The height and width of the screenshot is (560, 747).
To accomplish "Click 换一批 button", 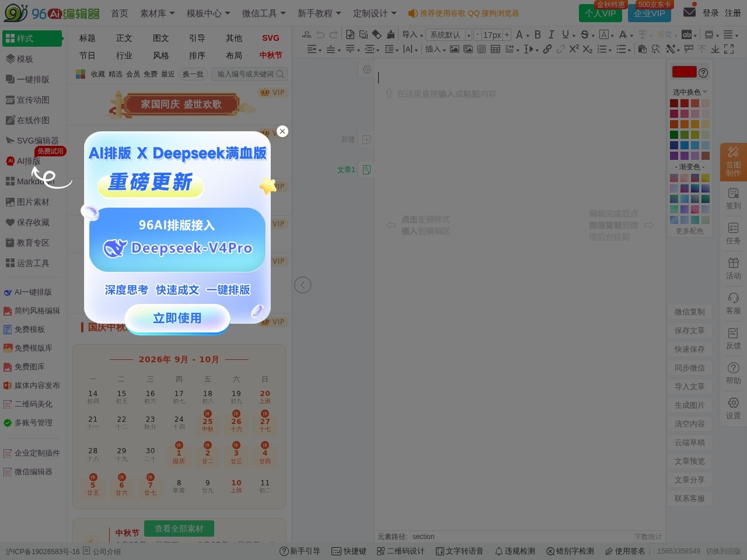I will pos(193,74).
